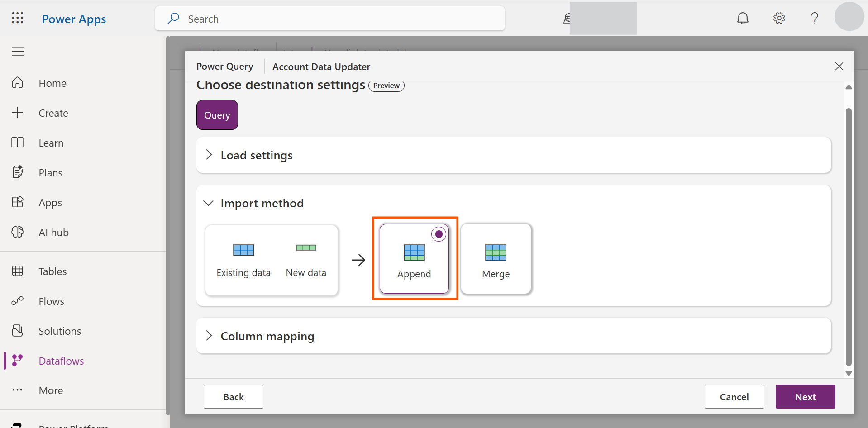
Task: Click the notifications bell icon
Action: (743, 18)
